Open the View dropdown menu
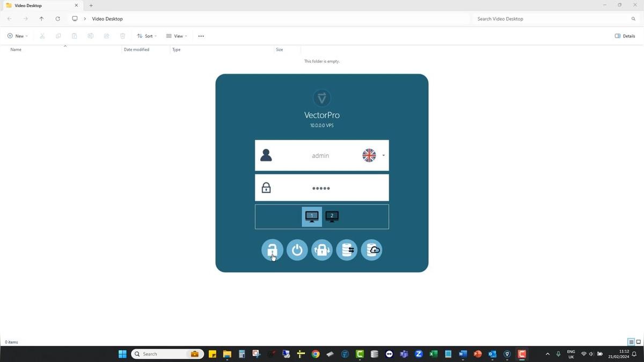Screen dimensions: 644x362 pos(177,36)
